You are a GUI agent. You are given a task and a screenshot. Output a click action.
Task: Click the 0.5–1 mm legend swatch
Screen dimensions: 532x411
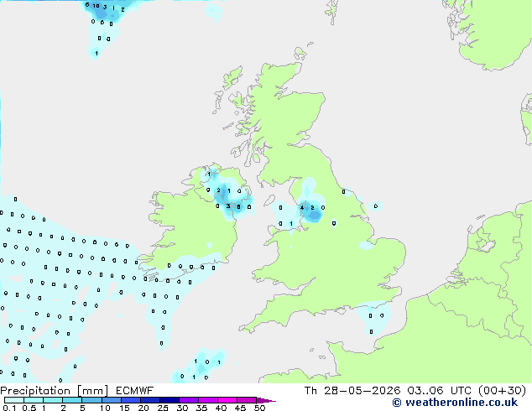(34, 400)
